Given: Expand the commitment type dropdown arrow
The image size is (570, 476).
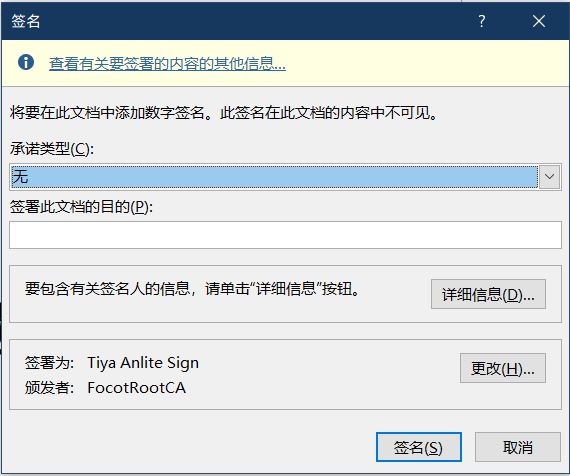Looking at the screenshot, I should pyautogui.click(x=550, y=177).
